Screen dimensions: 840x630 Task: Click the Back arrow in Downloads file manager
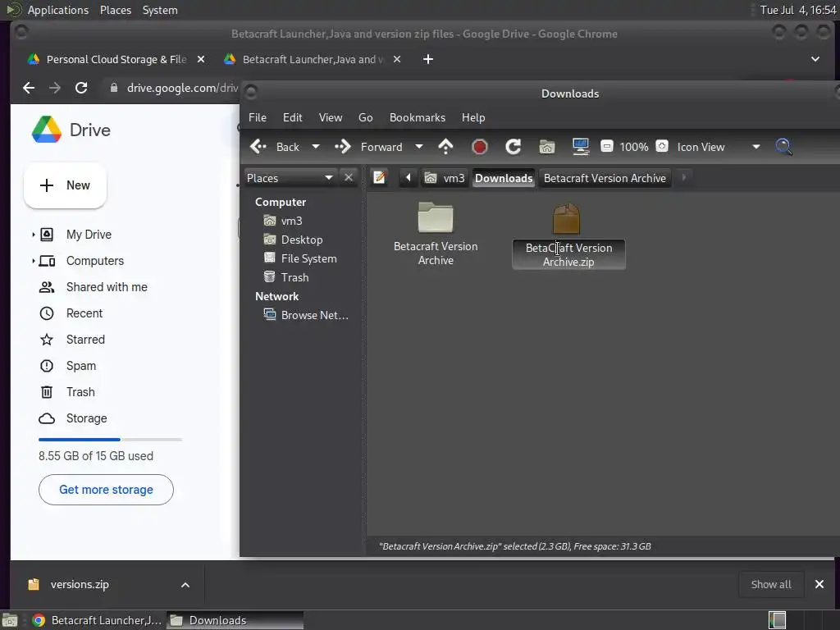pos(258,146)
